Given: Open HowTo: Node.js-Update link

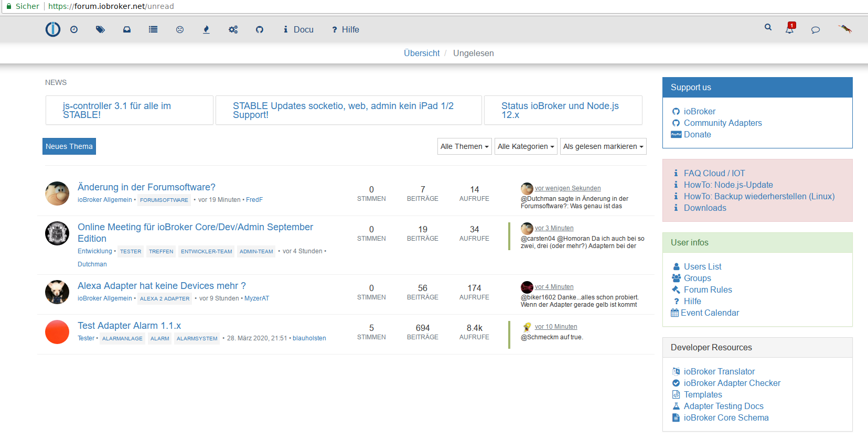Looking at the screenshot, I should (728, 185).
